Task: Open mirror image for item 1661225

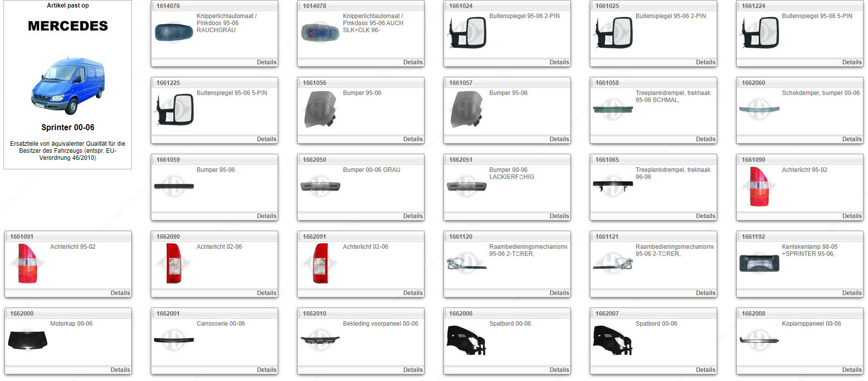Action: (x=174, y=110)
